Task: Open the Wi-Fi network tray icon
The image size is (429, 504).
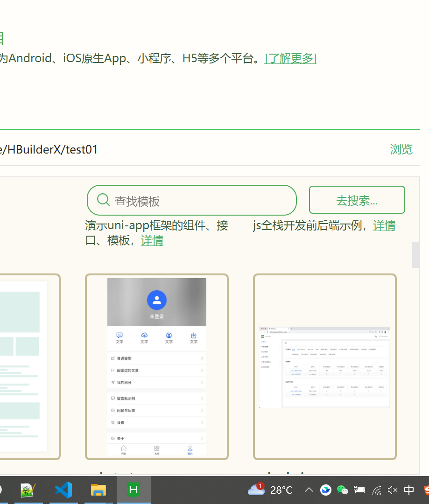Action: coord(377,490)
